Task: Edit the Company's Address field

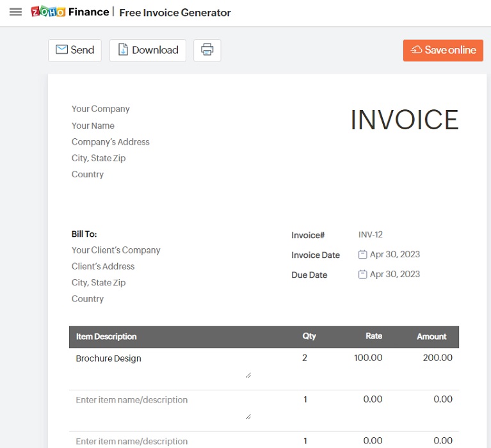Action: coord(111,142)
